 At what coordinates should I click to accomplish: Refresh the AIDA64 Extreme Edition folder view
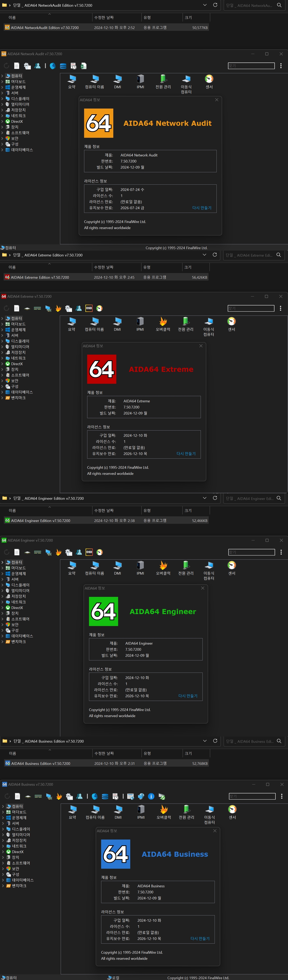pyautogui.click(x=215, y=255)
